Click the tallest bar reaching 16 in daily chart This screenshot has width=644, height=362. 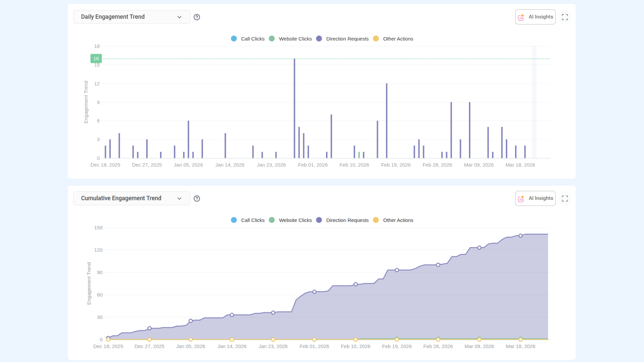tap(294, 107)
